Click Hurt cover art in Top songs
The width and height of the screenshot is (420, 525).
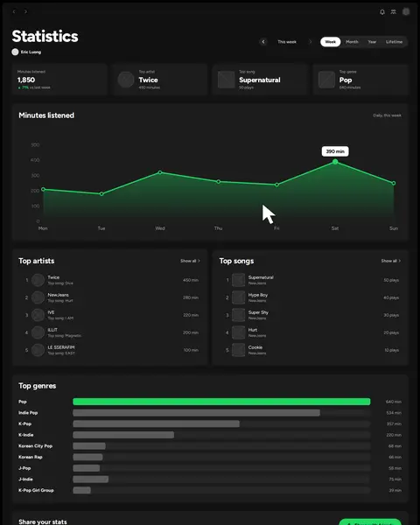pyautogui.click(x=239, y=332)
